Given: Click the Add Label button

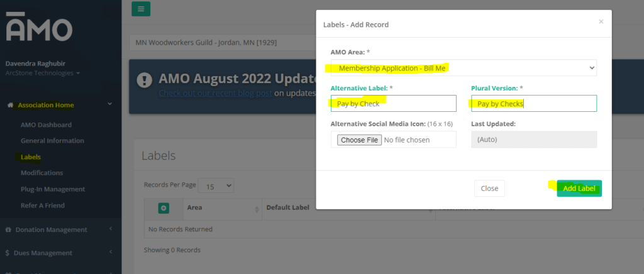Looking at the screenshot, I should tap(579, 189).
